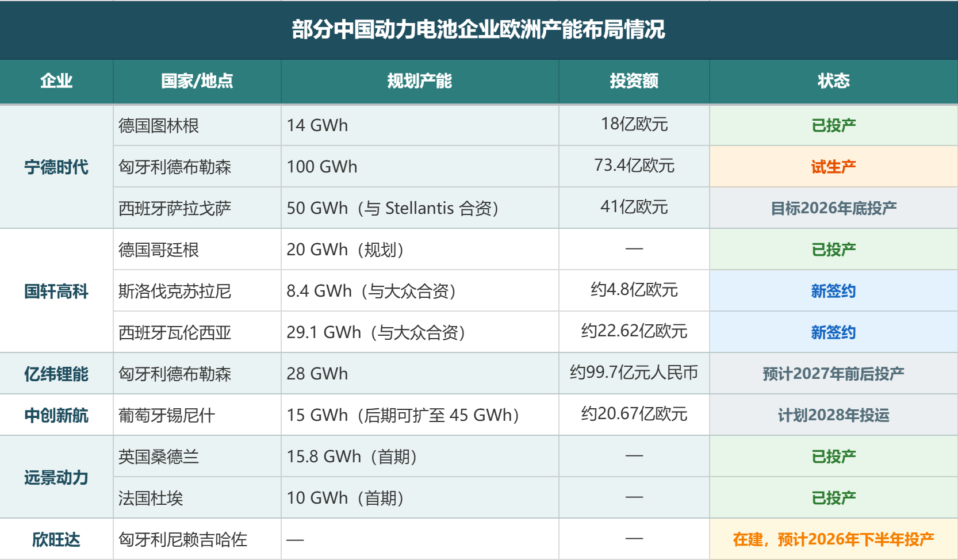Click capacity cell 15 GWh（后期可扩至 45 GWh）

[x=420, y=415]
